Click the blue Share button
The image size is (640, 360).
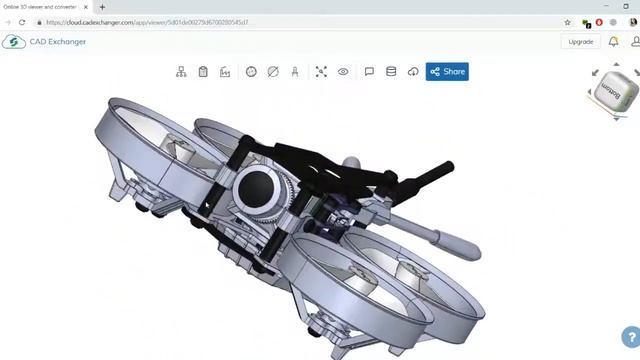click(447, 71)
